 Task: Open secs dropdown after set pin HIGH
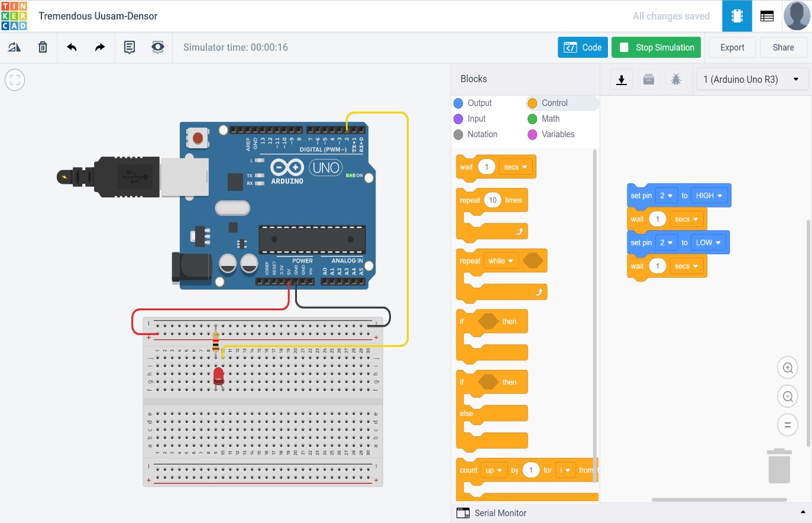686,219
